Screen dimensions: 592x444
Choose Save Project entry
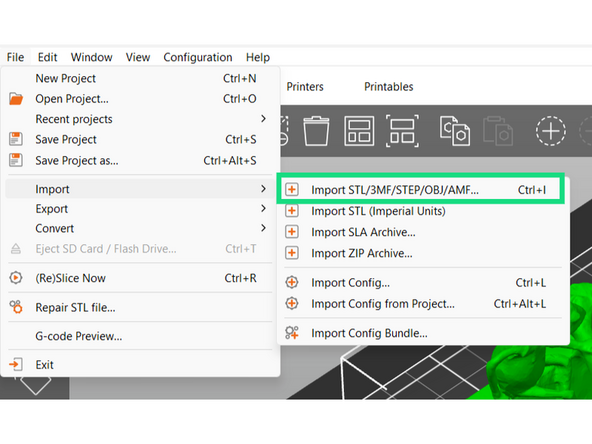tap(140, 139)
